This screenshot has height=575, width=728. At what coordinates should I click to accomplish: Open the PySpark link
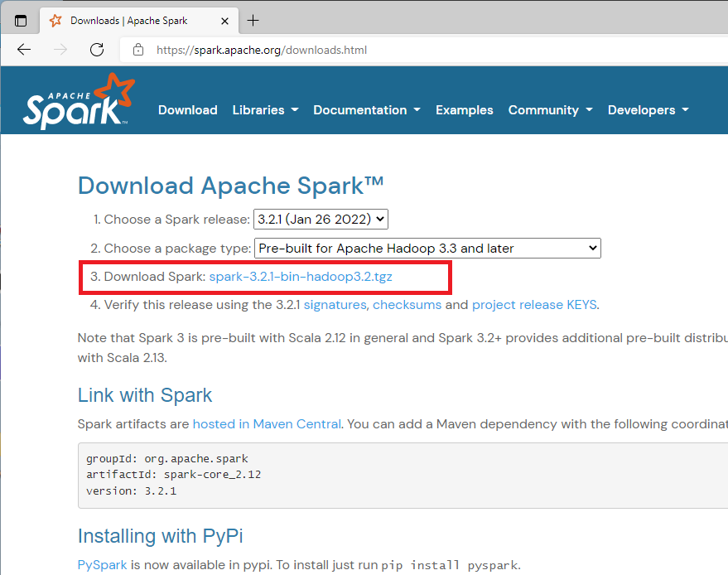click(x=102, y=565)
